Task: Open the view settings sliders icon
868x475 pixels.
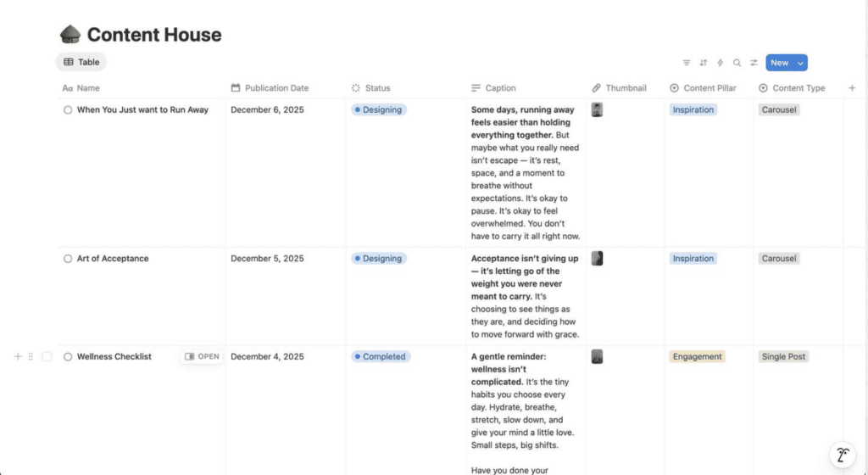Action: (754, 63)
